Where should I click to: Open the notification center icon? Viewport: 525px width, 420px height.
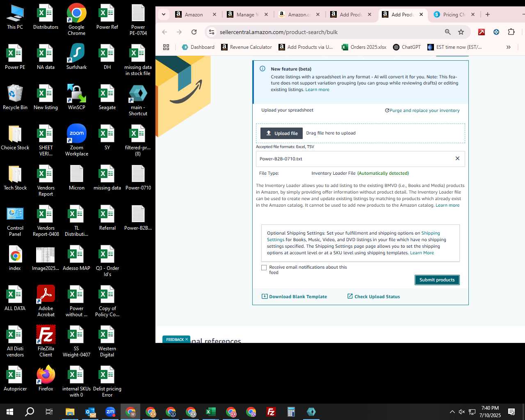511,412
